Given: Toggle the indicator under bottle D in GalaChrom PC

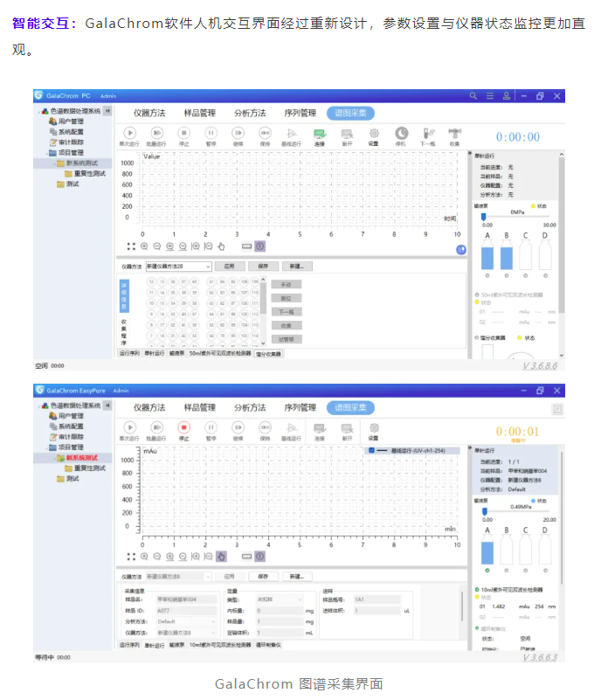Looking at the screenshot, I should click(545, 276).
